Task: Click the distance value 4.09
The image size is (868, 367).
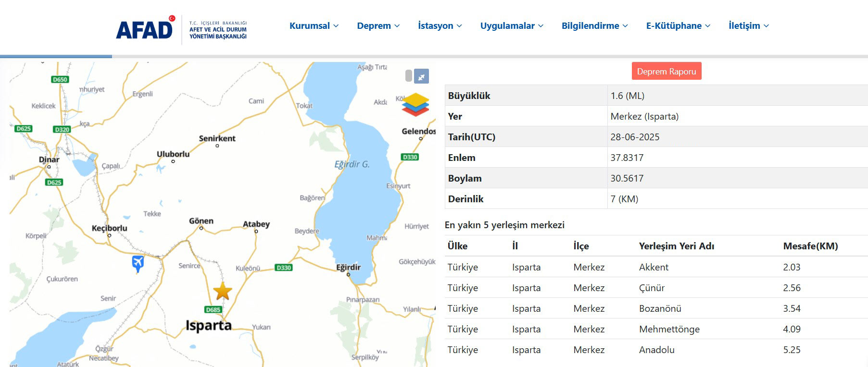Action: pos(792,329)
